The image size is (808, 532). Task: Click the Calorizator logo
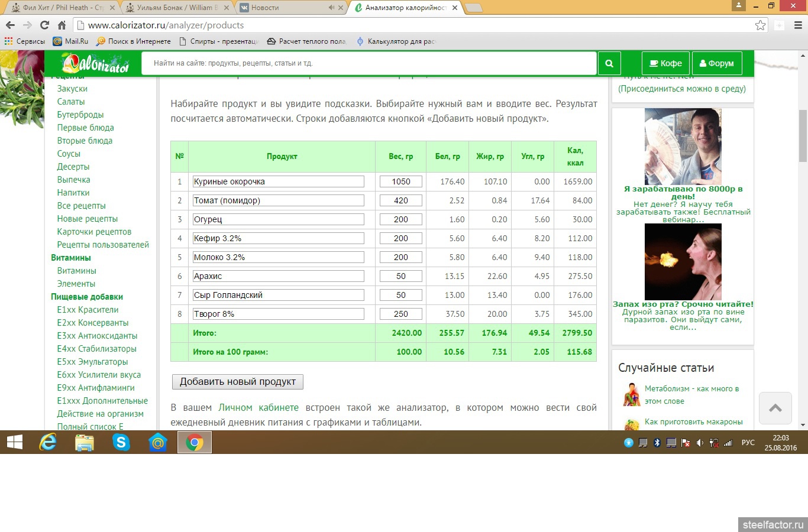95,63
